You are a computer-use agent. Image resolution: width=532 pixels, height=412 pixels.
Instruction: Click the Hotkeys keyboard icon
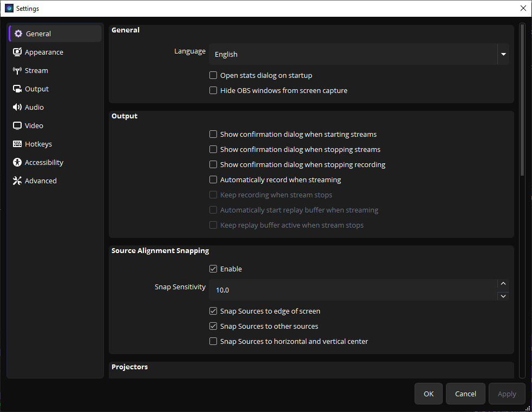click(17, 144)
